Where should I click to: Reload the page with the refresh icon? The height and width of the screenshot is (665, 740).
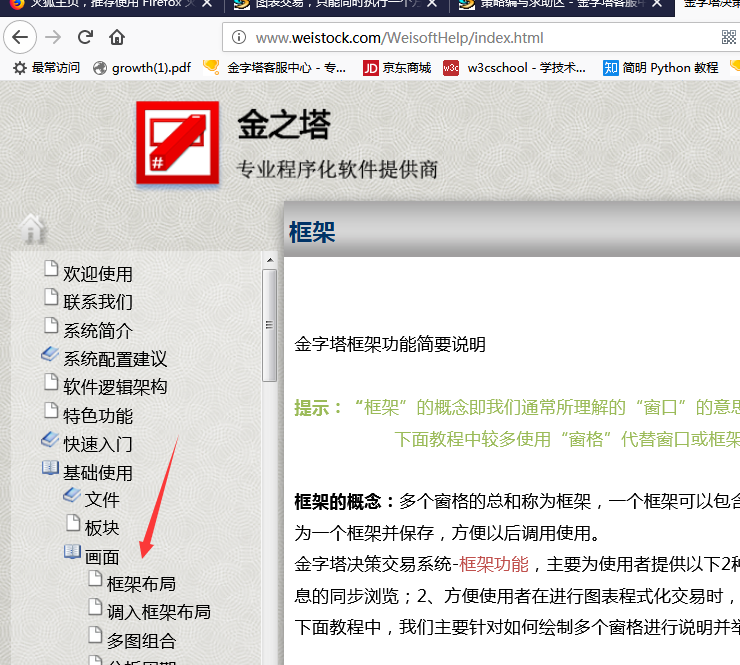85,37
